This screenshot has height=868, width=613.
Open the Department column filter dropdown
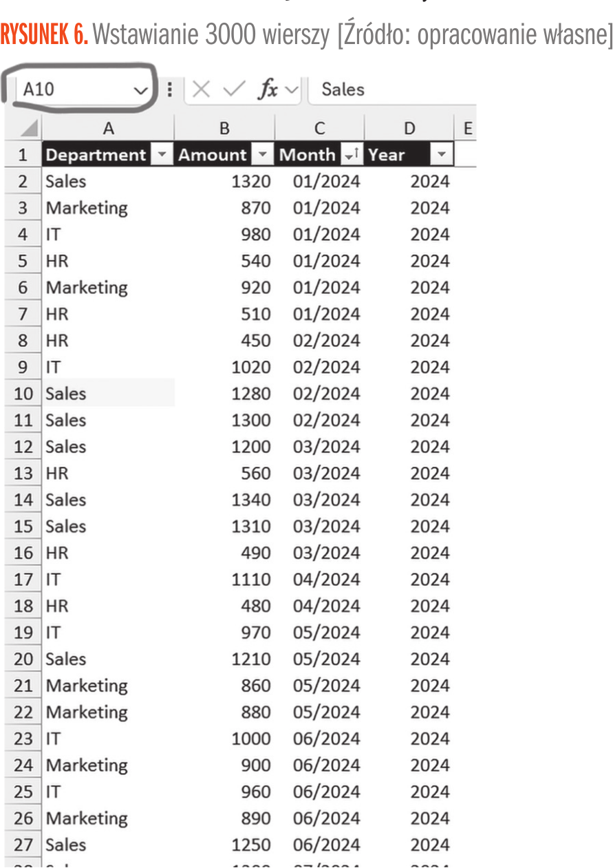pyautogui.click(x=162, y=155)
